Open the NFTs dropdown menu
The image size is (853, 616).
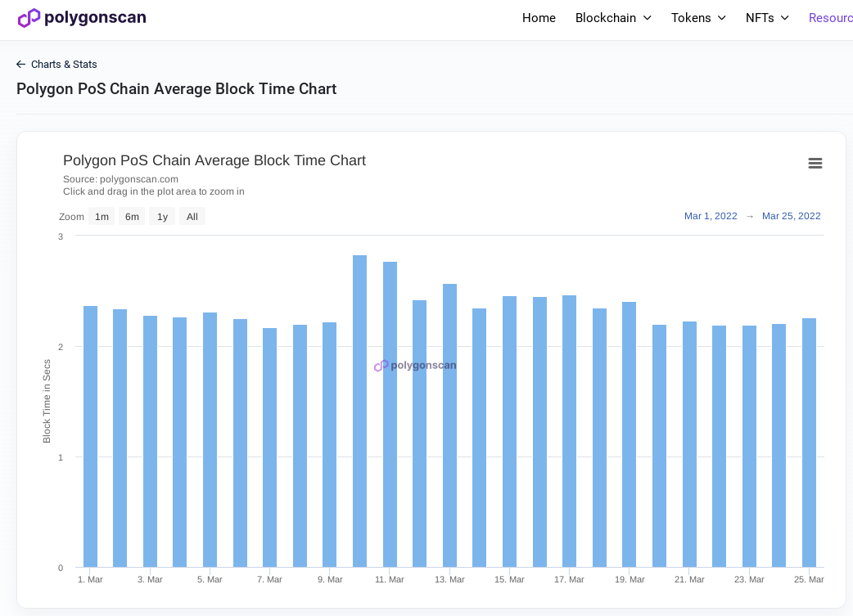coord(767,18)
